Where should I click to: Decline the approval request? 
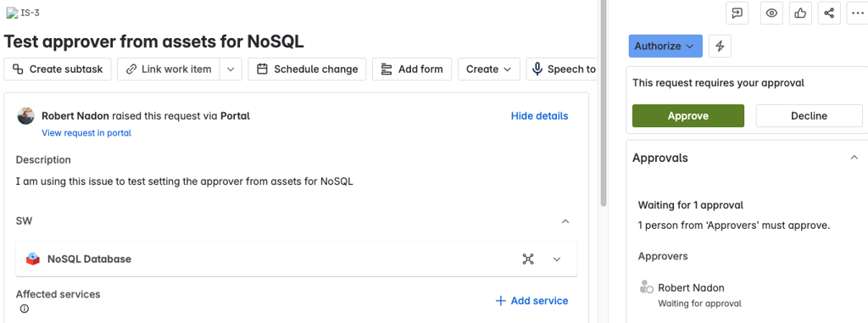coord(809,116)
